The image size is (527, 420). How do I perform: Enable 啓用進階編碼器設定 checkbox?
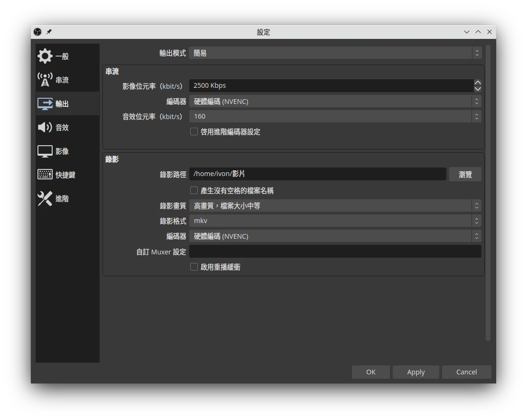194,131
